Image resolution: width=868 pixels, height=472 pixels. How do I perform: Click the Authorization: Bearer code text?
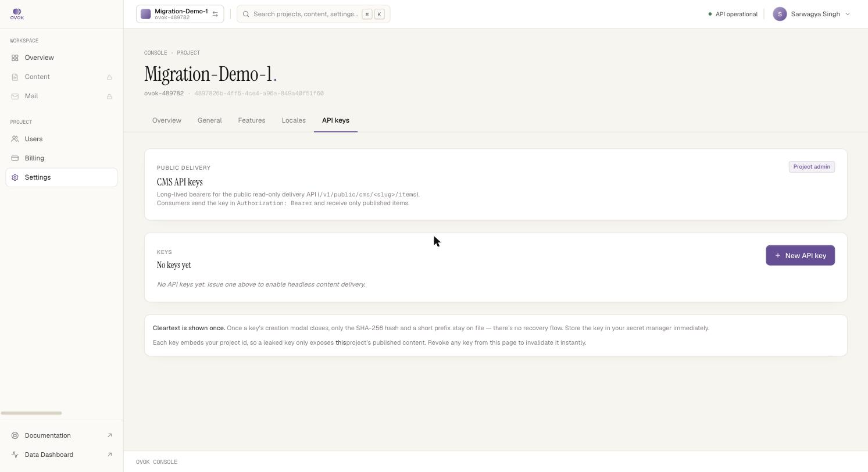274,203
